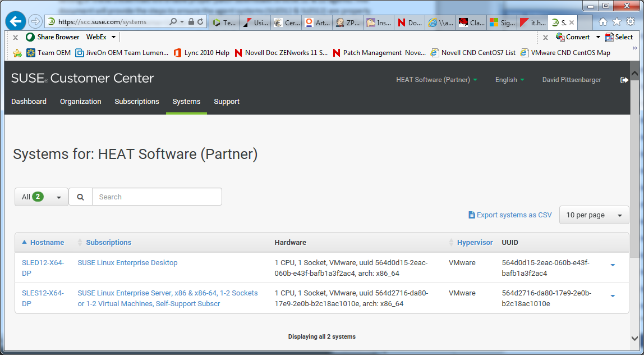644x355 pixels.
Task: Open the Subscriptions navigation item
Action: [137, 102]
